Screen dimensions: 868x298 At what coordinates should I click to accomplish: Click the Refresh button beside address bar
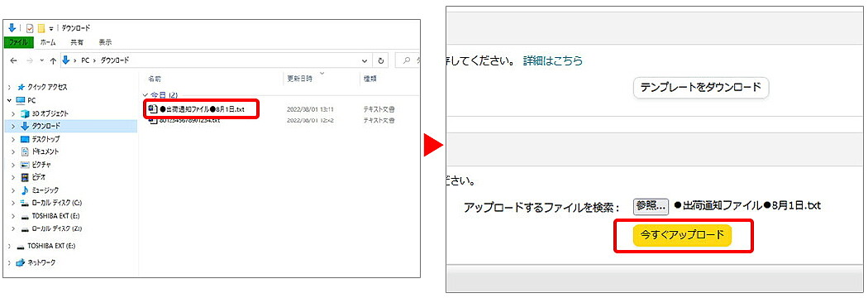[x=381, y=61]
